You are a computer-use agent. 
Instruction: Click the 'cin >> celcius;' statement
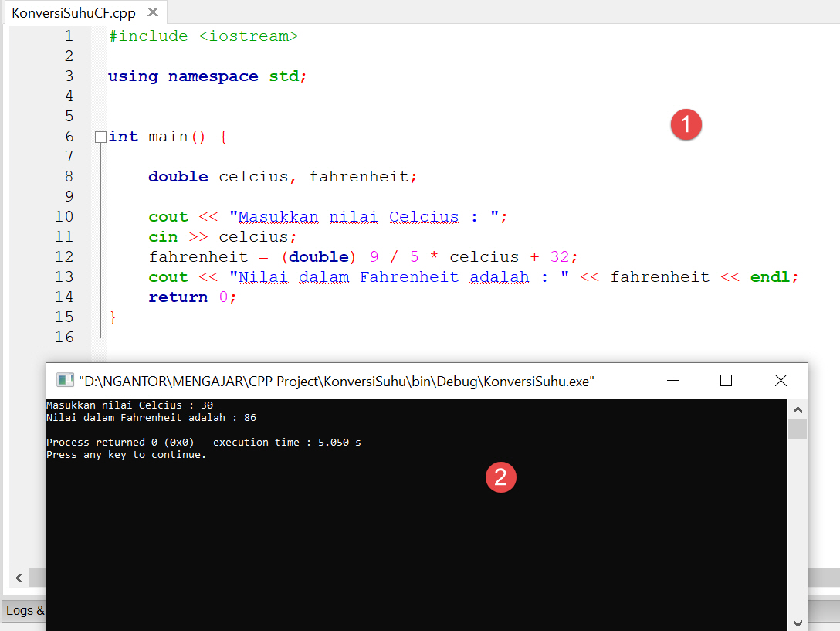(222, 237)
